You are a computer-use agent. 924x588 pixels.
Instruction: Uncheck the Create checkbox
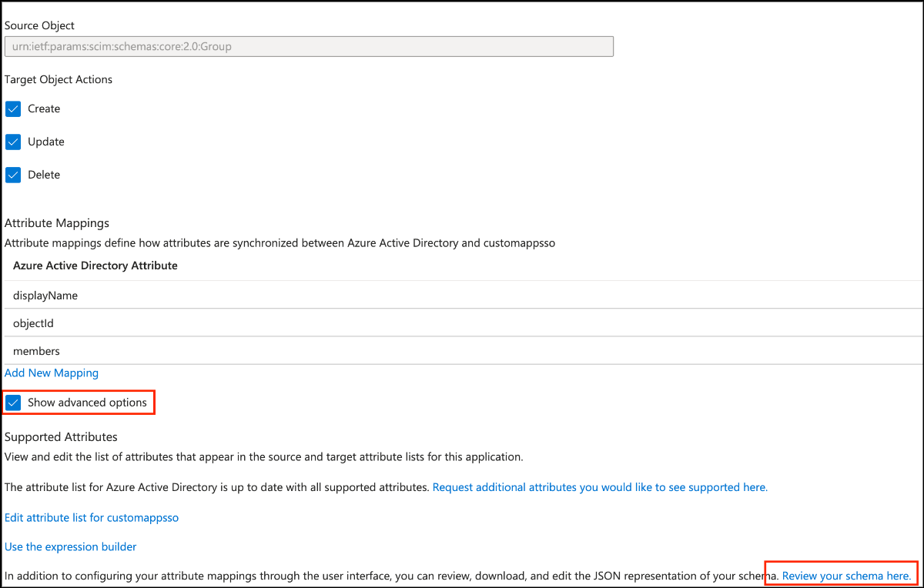pos(13,109)
